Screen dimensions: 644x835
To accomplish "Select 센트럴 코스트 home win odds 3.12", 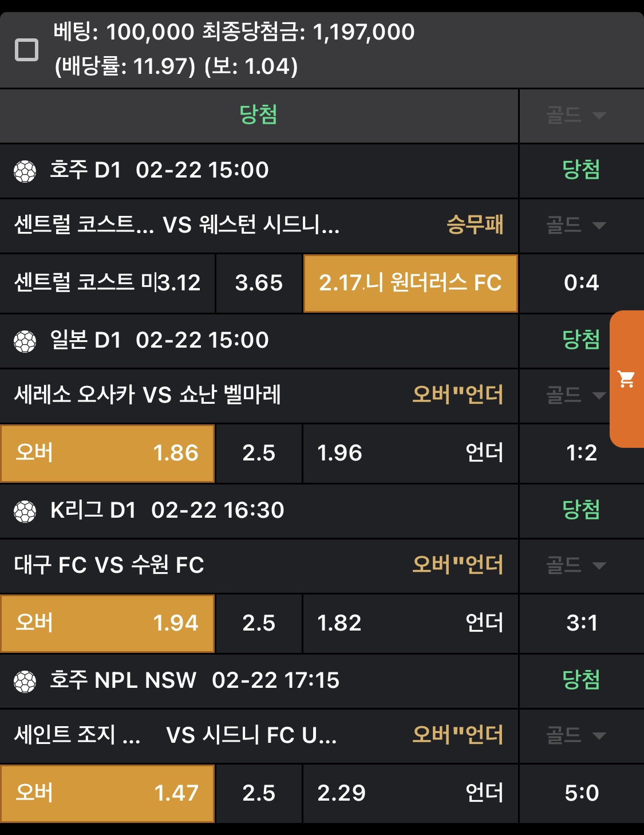I will 108,283.
